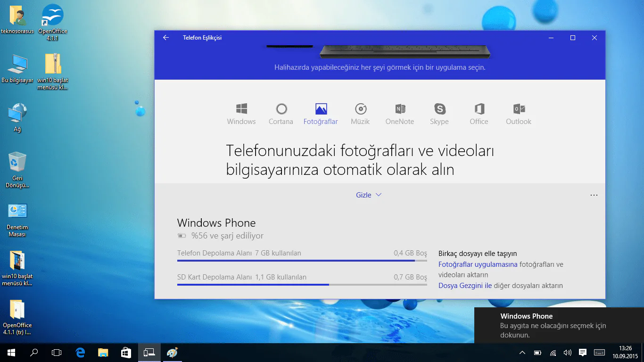Screen dimensions: 644x362
Task: Open the volume icon in system tray
Action: pyautogui.click(x=568, y=352)
